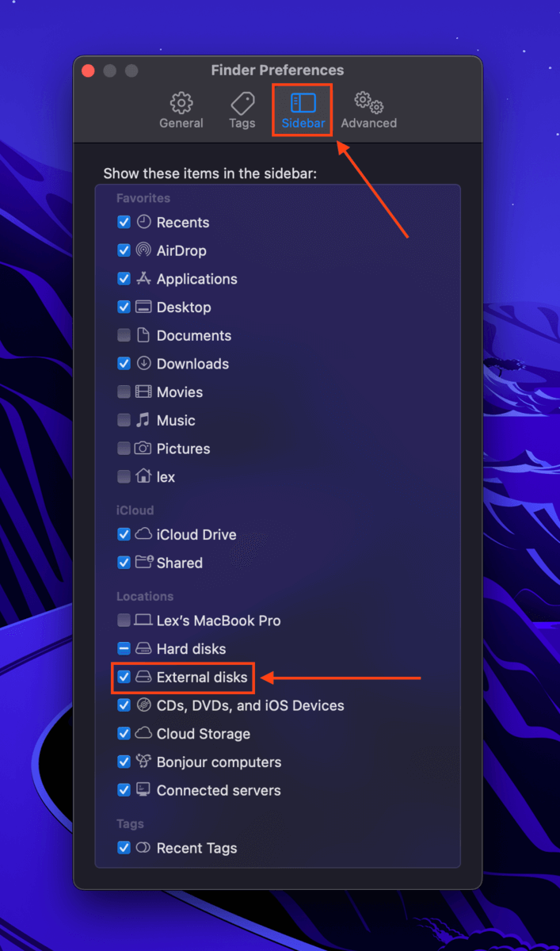The height and width of the screenshot is (951, 560).
Task: Click the Music note icon
Action: tap(143, 420)
